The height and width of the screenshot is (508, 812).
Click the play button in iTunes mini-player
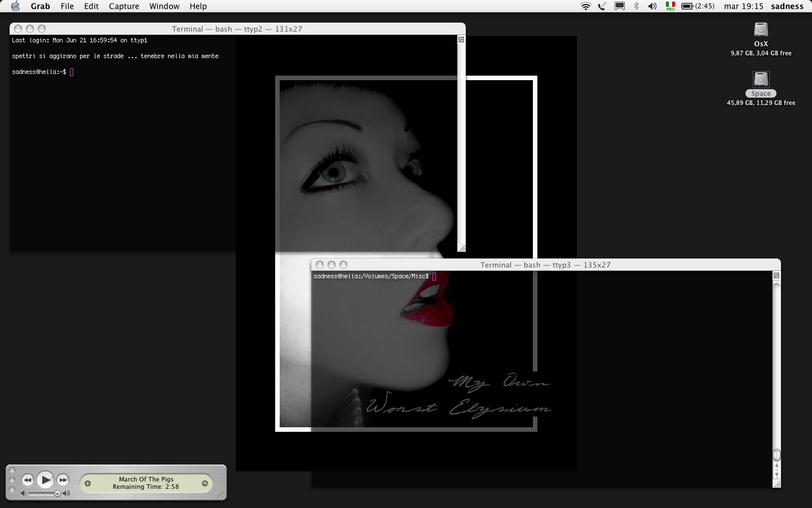pos(45,480)
